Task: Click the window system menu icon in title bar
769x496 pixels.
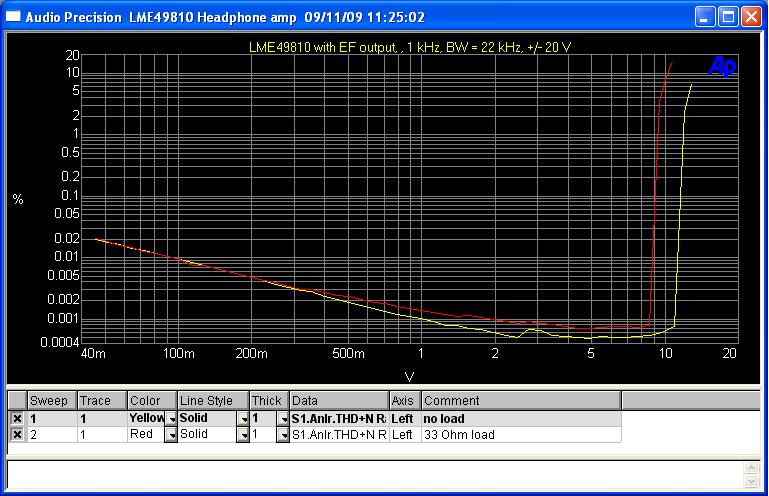Action: 13,16
